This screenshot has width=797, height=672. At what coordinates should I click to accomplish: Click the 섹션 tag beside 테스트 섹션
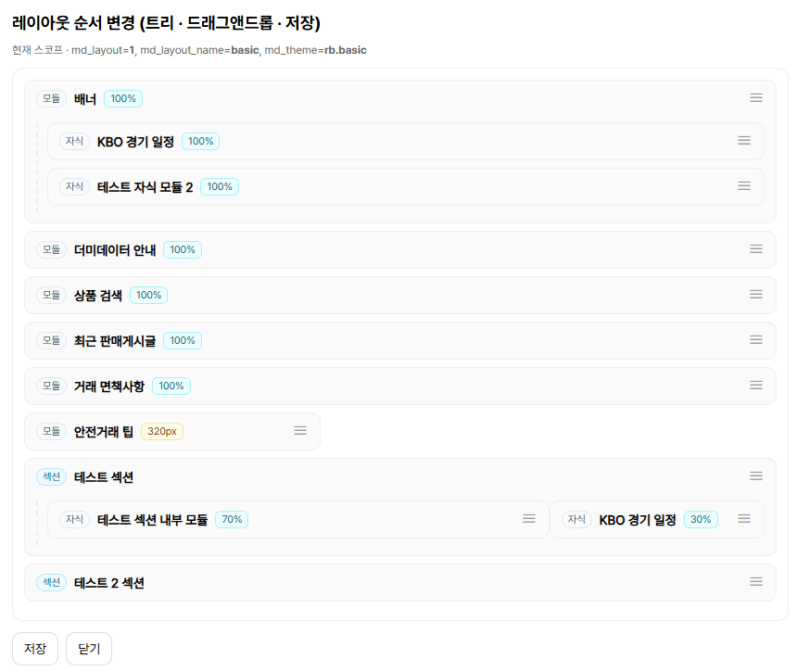[51, 476]
